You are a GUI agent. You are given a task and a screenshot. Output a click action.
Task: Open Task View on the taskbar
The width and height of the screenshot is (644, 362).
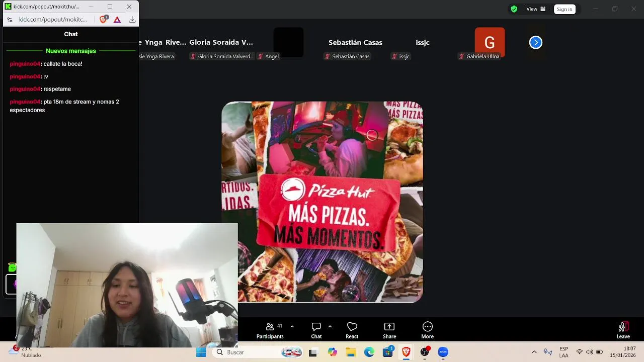[313, 352]
